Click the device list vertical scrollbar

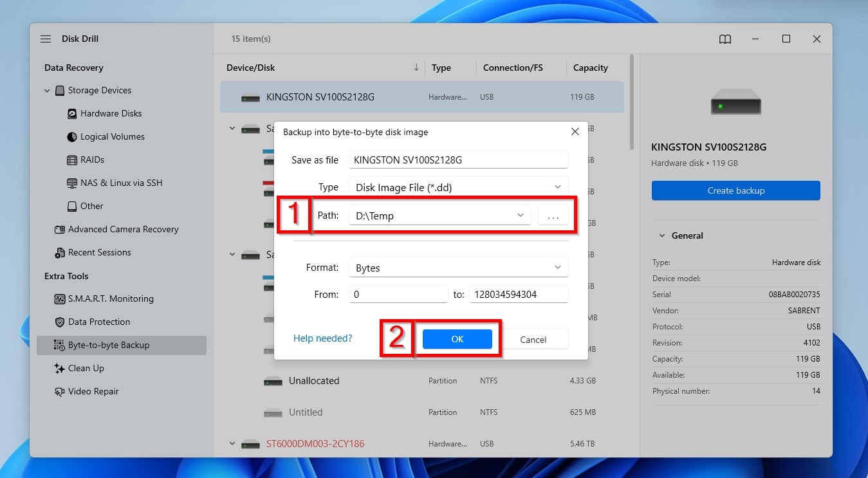tap(633, 103)
